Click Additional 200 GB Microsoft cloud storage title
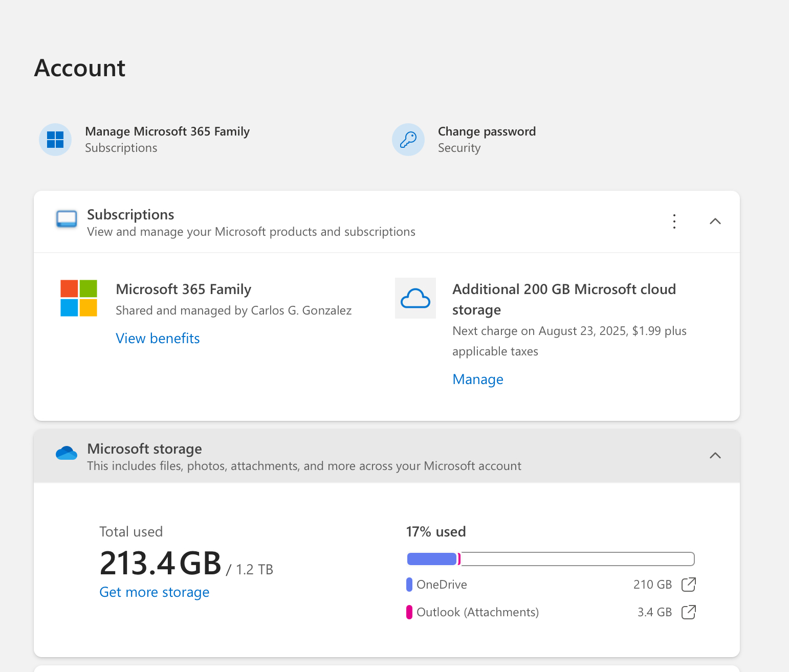Viewport: 789px width, 672px height. pos(564,300)
